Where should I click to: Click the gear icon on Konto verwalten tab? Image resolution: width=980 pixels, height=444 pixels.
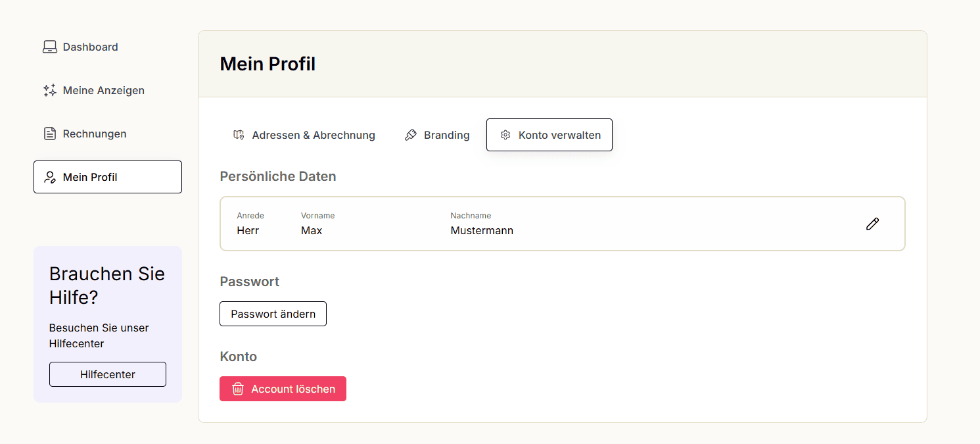(505, 135)
